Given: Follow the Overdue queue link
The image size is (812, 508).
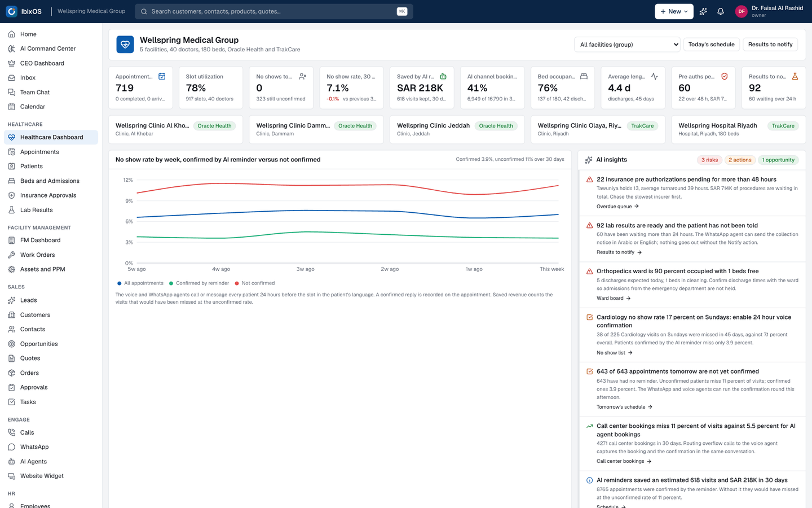Looking at the screenshot, I should click(617, 207).
